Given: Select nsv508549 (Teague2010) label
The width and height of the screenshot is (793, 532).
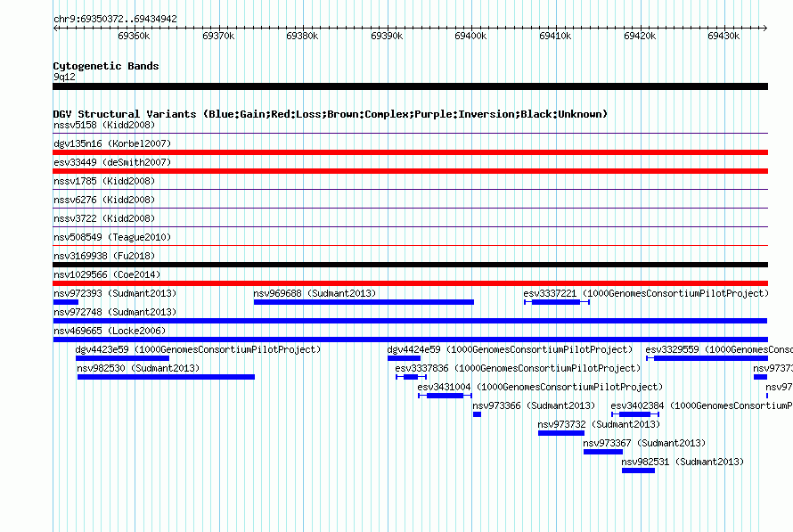Looking at the screenshot, I should pos(112,237).
